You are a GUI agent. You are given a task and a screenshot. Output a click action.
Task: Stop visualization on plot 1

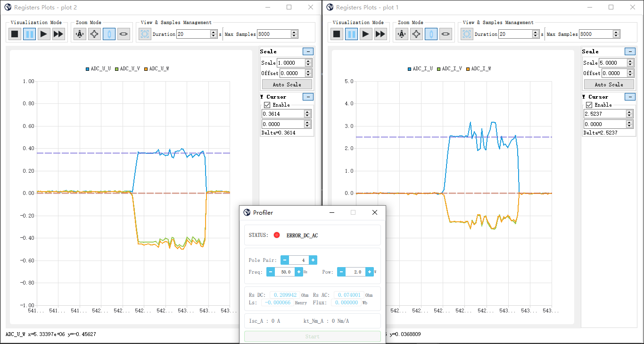pos(337,34)
